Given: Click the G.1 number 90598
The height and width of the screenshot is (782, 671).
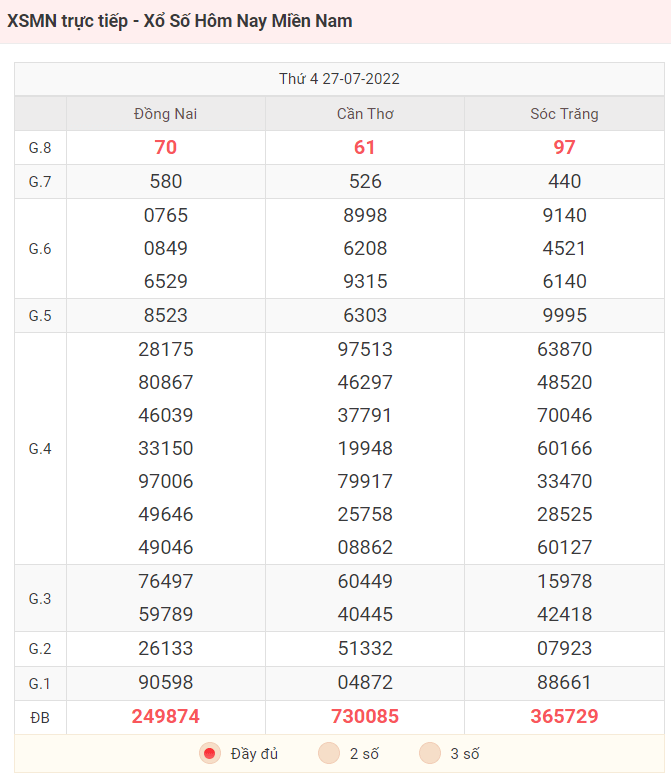Looking at the screenshot, I should coord(166,683).
